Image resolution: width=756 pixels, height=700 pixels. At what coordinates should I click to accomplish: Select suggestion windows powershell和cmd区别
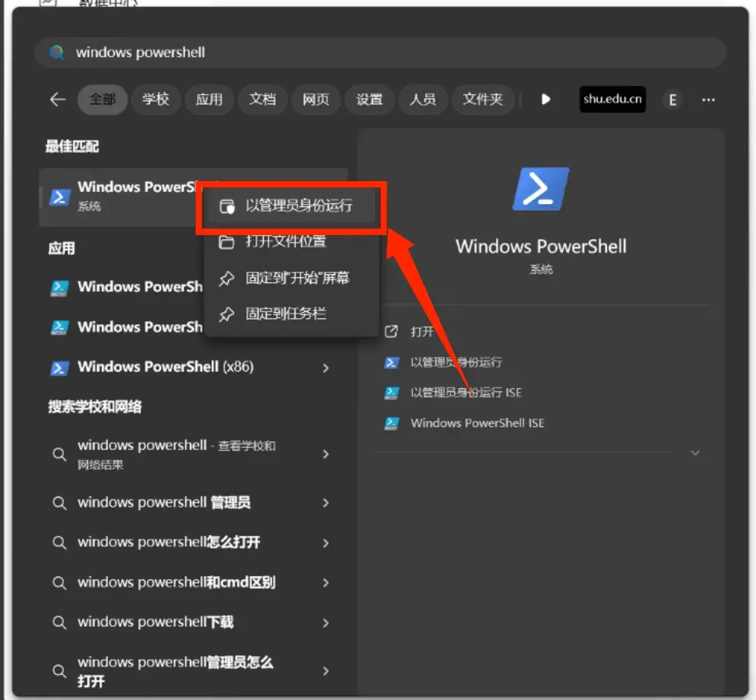point(193,583)
